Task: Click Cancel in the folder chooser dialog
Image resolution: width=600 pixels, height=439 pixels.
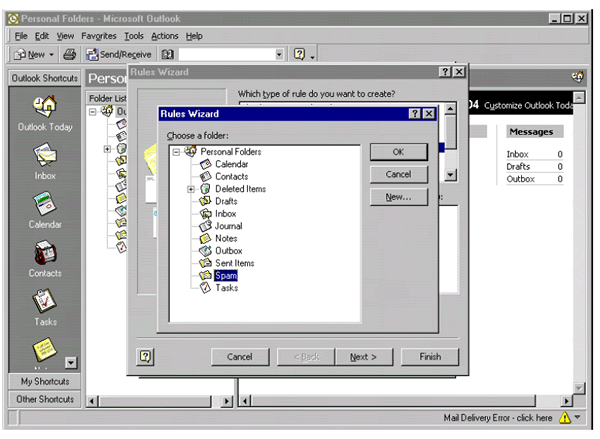Action: tap(398, 175)
